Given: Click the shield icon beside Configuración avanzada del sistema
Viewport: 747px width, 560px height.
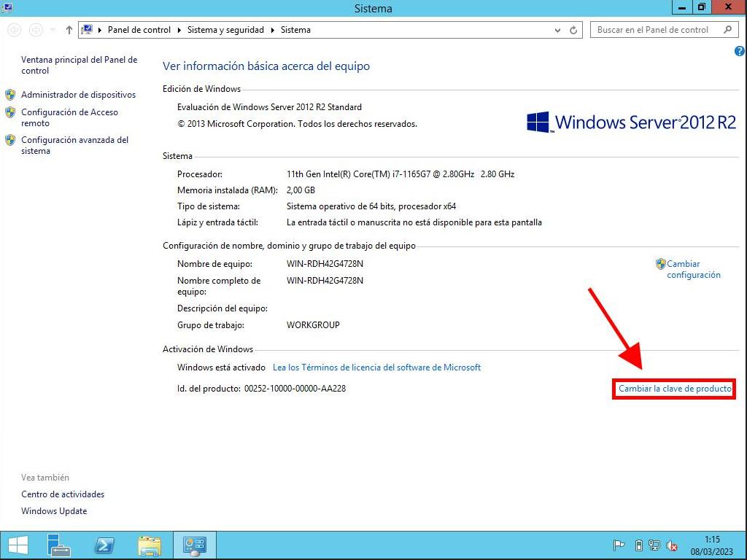Looking at the screenshot, I should coord(10,140).
